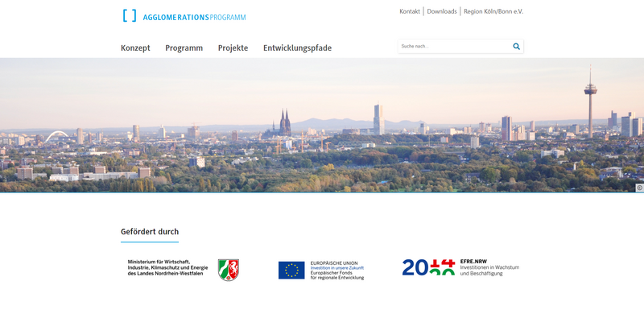This screenshot has height=310, width=644.
Task: Open the Programm menu
Action: (x=184, y=48)
